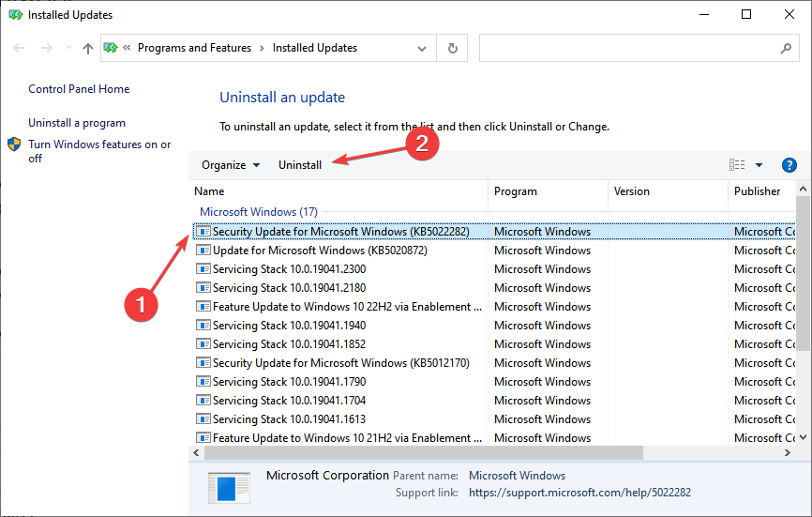Click the Up one level arrow
812x517 pixels.
point(88,48)
